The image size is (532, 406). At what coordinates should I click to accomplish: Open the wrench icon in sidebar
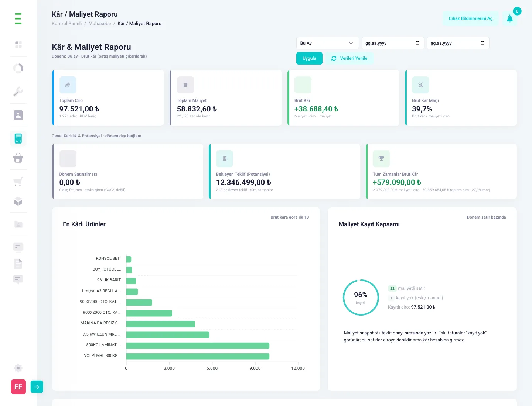(x=18, y=92)
